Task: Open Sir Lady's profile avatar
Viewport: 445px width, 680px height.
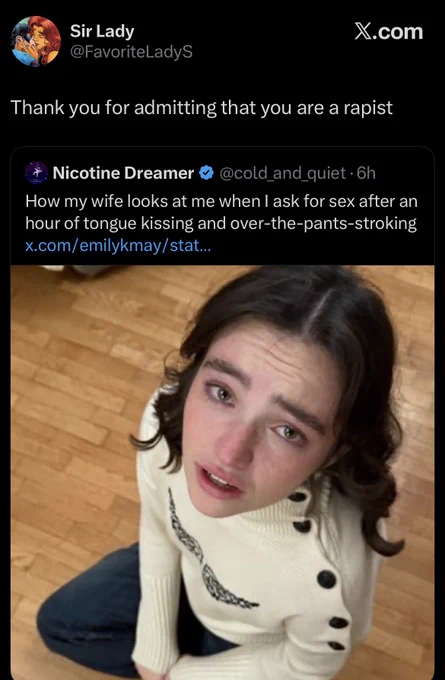Action: pyautogui.click(x=36, y=41)
